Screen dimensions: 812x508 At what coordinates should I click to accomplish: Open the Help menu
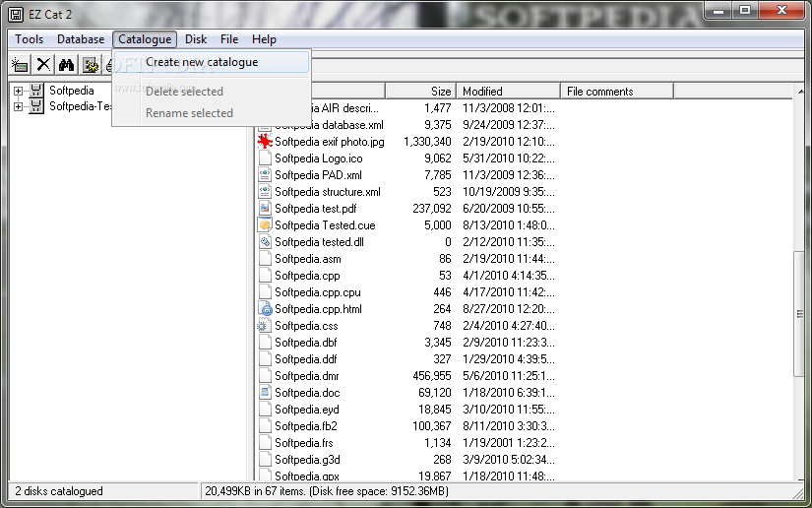[264, 39]
